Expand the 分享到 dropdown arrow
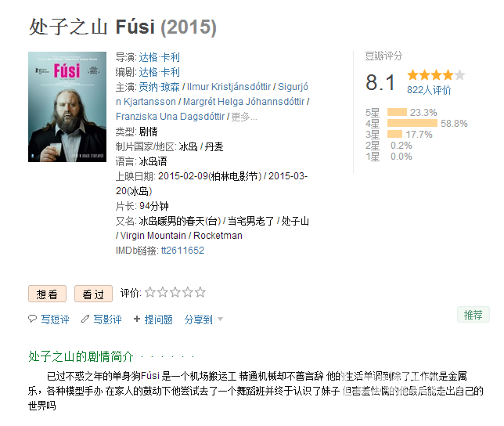Screen dimensions: 504x426 220,319
